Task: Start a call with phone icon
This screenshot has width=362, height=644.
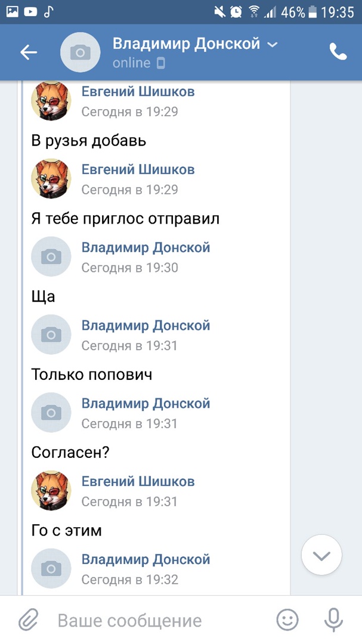Action: click(338, 52)
